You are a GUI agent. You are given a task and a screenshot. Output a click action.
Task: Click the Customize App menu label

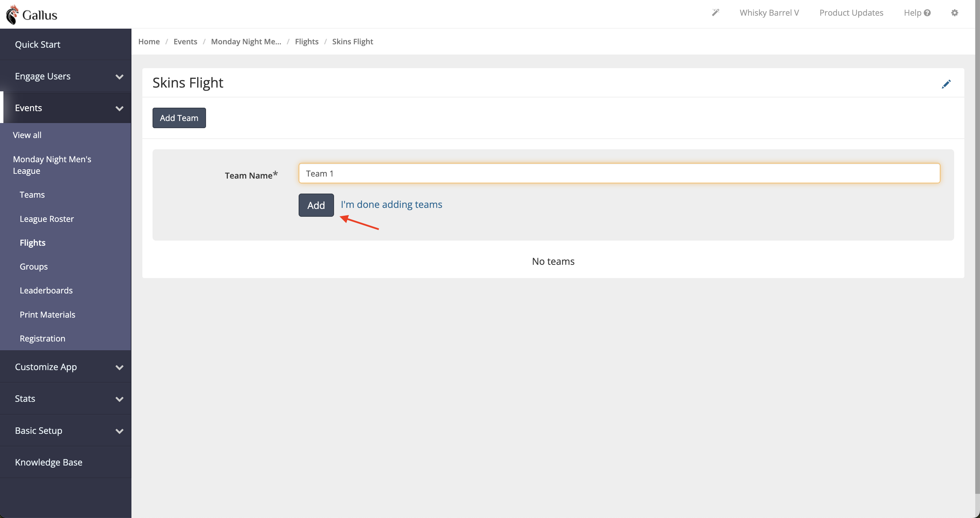tap(46, 367)
